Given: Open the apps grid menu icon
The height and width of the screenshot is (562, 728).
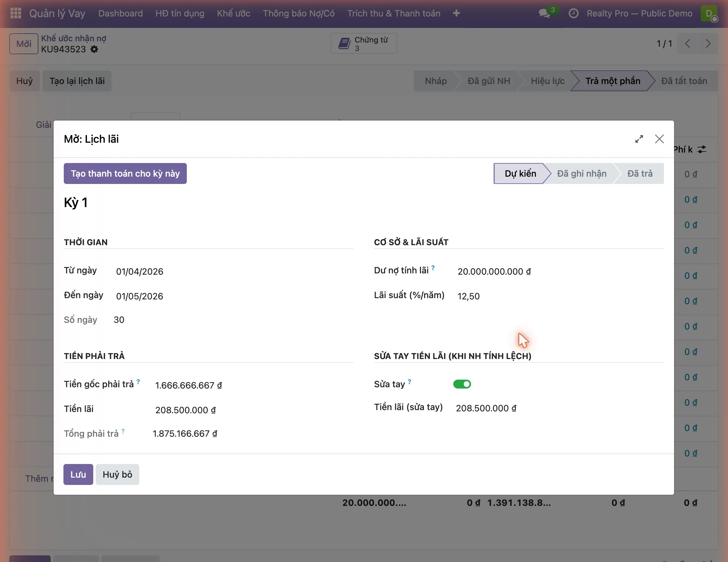Looking at the screenshot, I should pos(16,13).
